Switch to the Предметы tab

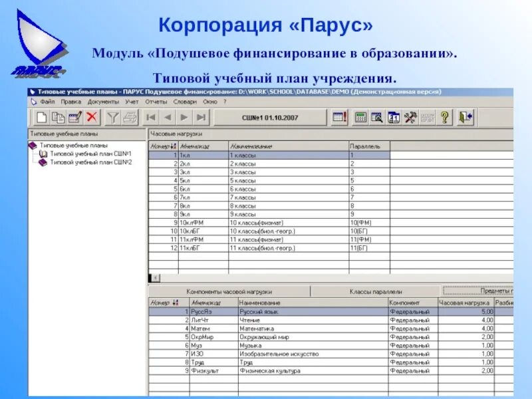click(x=478, y=291)
